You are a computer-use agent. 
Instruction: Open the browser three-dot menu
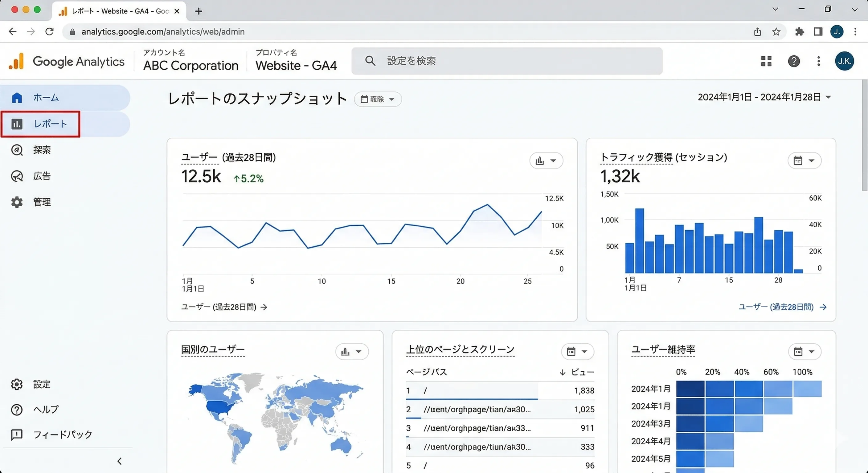(855, 32)
